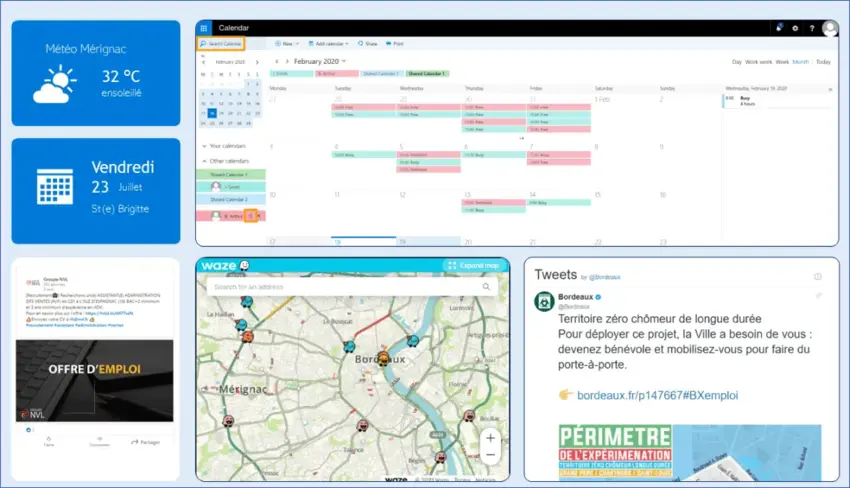Open the app launcher grid icon
The height and width of the screenshot is (488, 850).
point(205,29)
